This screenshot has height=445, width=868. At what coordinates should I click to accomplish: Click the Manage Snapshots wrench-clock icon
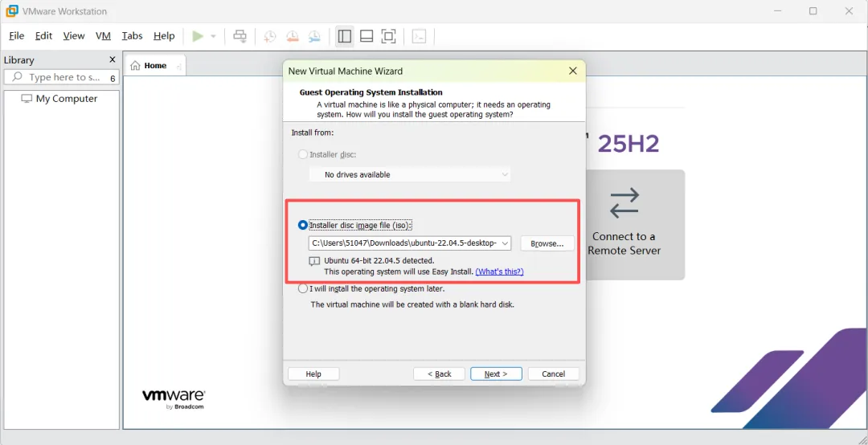tap(314, 36)
